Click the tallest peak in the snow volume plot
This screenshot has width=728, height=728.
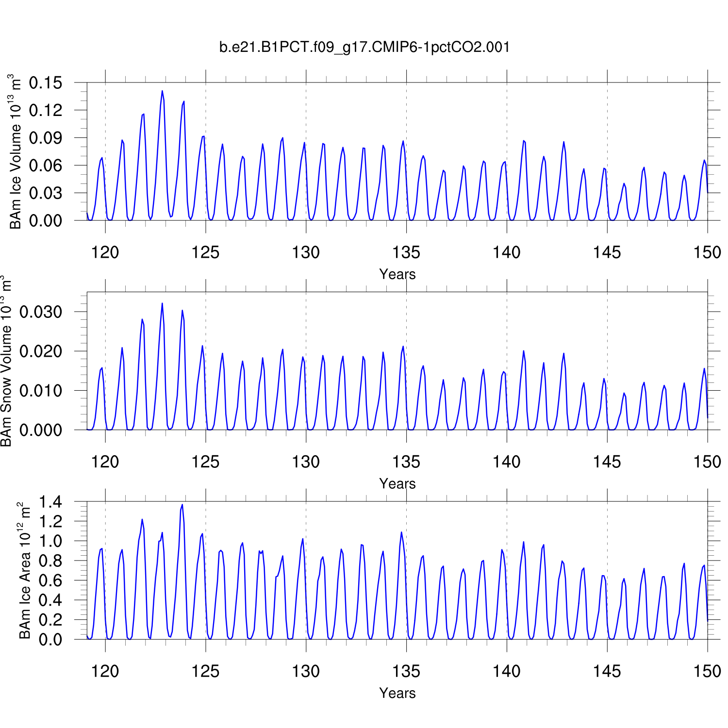click(x=162, y=304)
